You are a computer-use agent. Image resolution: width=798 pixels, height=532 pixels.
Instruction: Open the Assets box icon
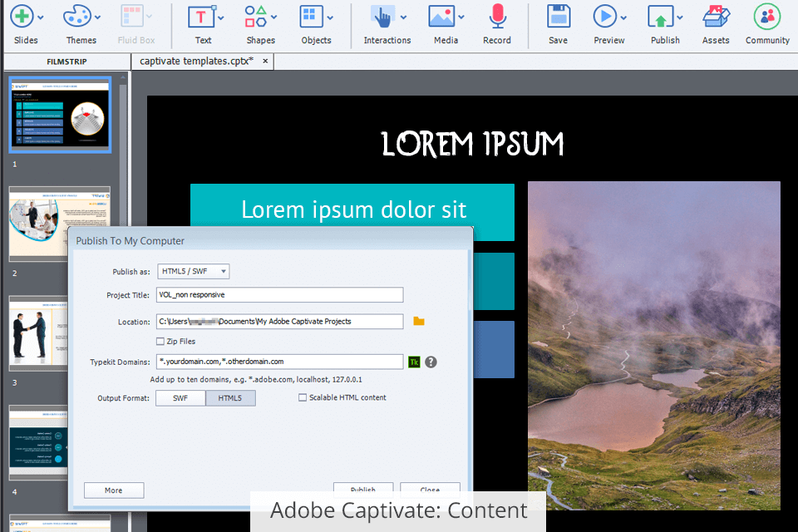tap(716, 17)
